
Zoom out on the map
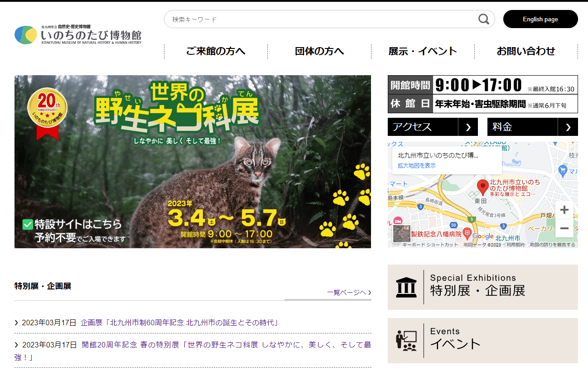pos(564,228)
